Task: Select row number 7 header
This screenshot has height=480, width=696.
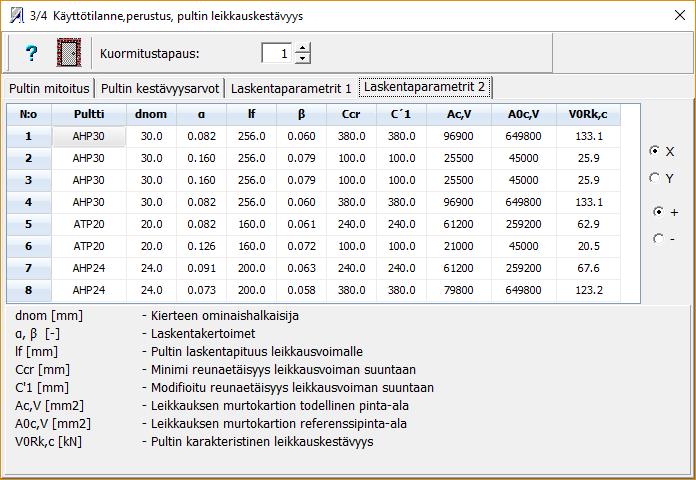Action: pyautogui.click(x=29, y=268)
